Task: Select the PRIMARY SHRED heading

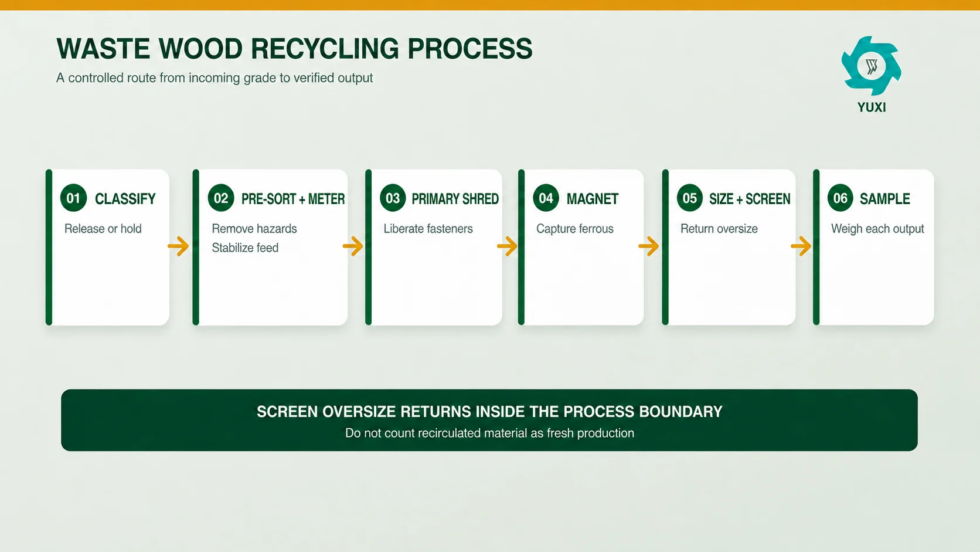Action: pyautogui.click(x=455, y=199)
